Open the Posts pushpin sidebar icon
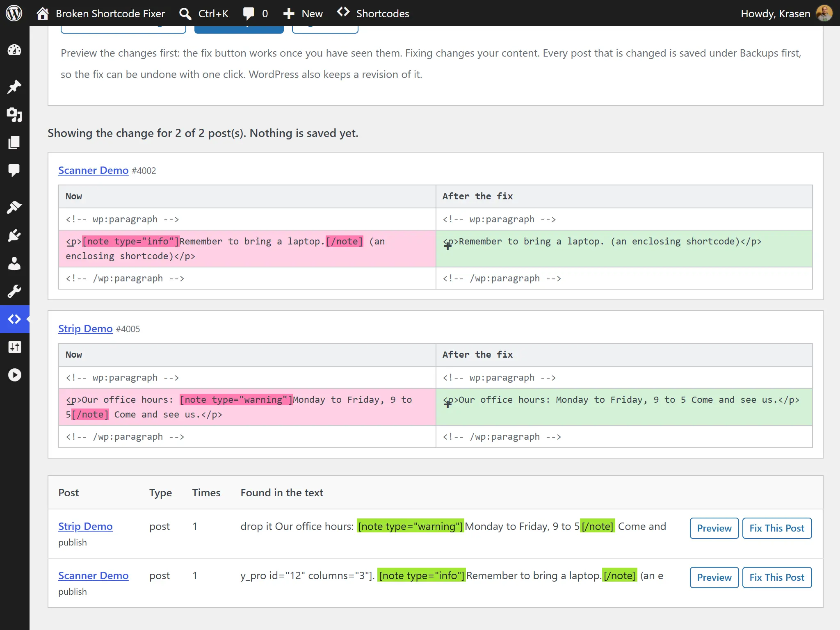Image resolution: width=840 pixels, height=630 pixels. [14, 87]
